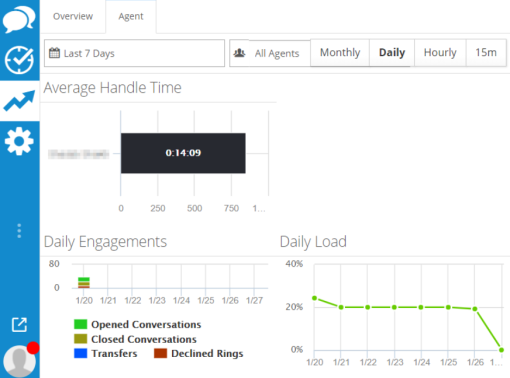Screen dimensions: 510x378
Task: Select the analytics trending arrow icon
Action: [19, 101]
